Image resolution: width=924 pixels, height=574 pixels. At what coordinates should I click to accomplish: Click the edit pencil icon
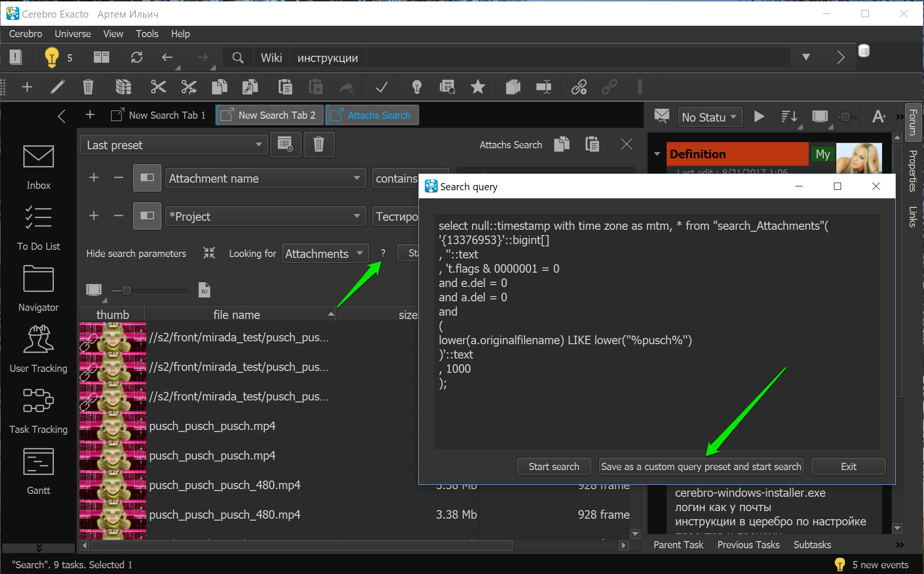click(x=58, y=87)
